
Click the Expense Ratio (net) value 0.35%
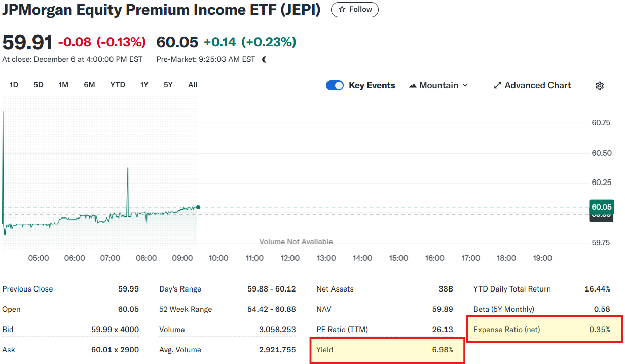[x=600, y=330]
